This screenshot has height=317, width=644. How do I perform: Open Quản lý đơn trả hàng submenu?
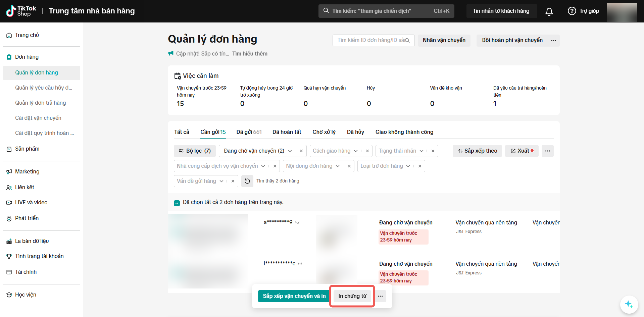41,103
